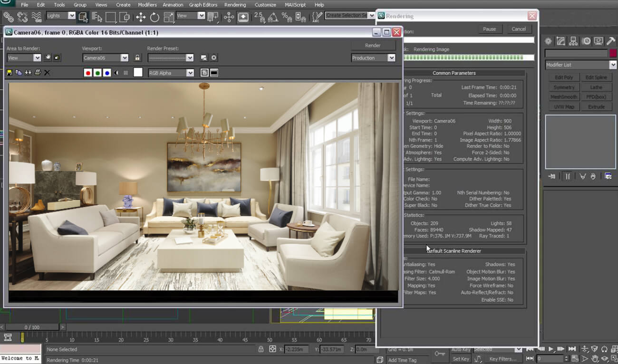Open the Graph Editors menu

pos(203,5)
